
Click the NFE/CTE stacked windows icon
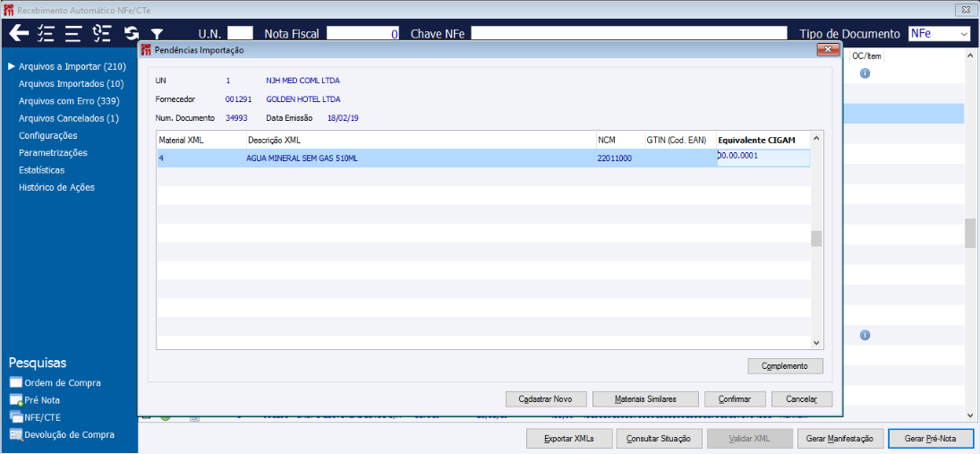pos(16,417)
